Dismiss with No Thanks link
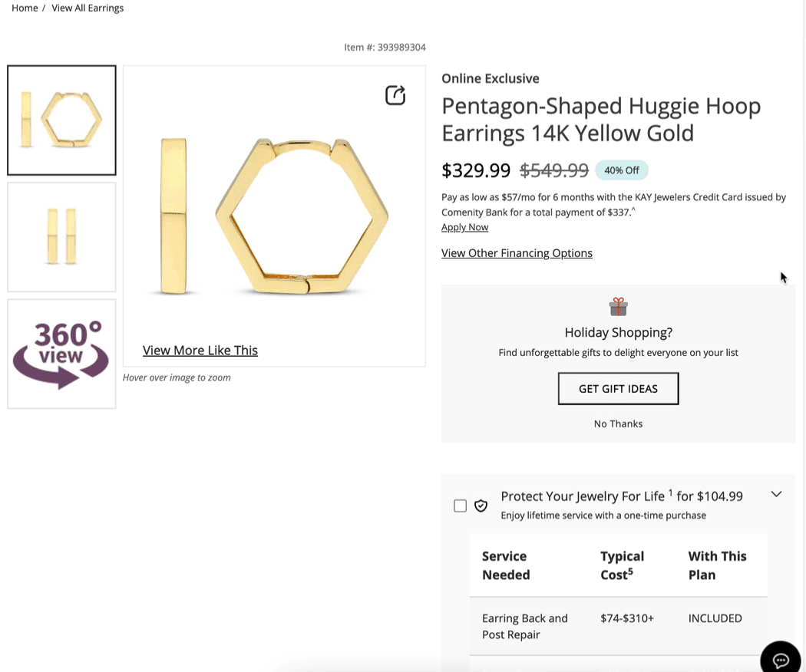806x672 pixels. click(618, 423)
